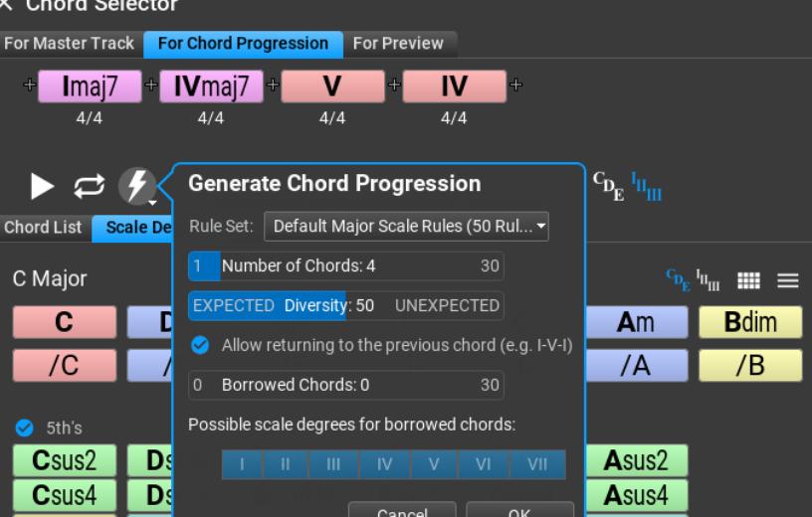Close the Chord Selector panel

(x=8, y=6)
